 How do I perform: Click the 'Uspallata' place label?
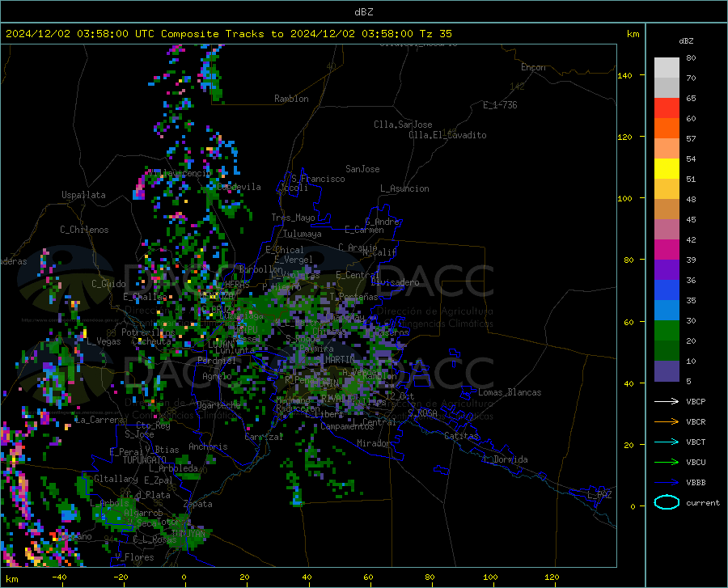point(83,195)
